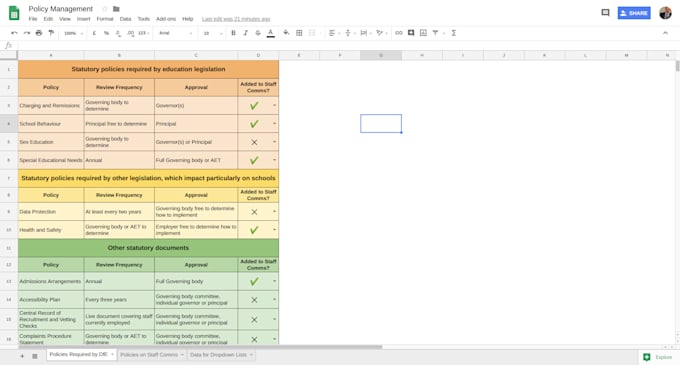The width and height of the screenshot is (680, 365).
Task: Open the Help menu
Action: click(188, 19)
